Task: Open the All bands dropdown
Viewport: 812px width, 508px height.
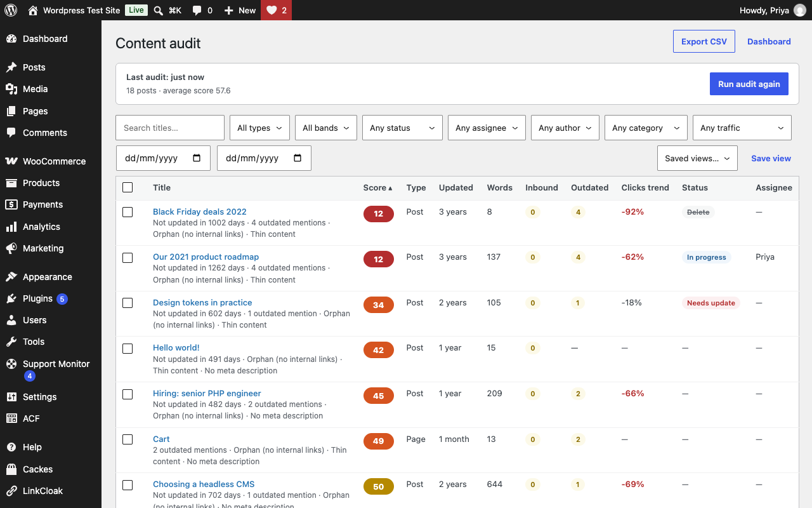Action: click(326, 128)
